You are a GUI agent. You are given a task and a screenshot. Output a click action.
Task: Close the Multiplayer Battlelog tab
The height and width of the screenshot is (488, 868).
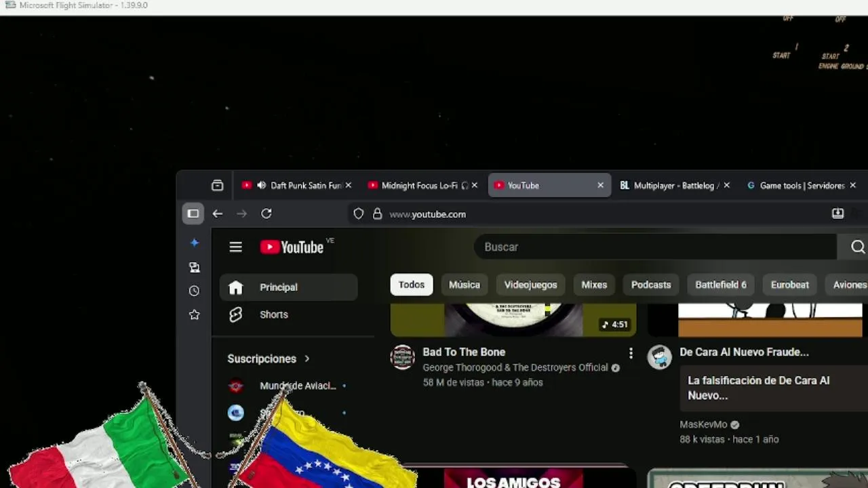coord(726,185)
